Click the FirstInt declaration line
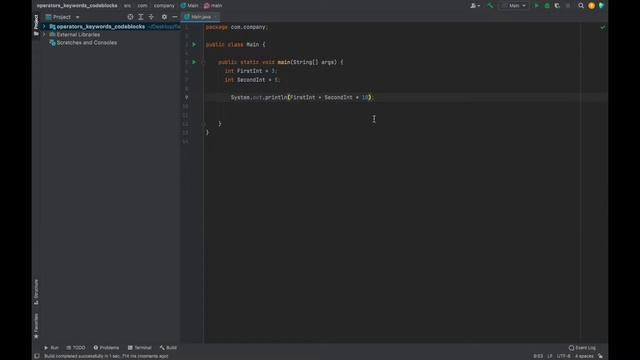The height and width of the screenshot is (360, 640). (x=251, y=71)
